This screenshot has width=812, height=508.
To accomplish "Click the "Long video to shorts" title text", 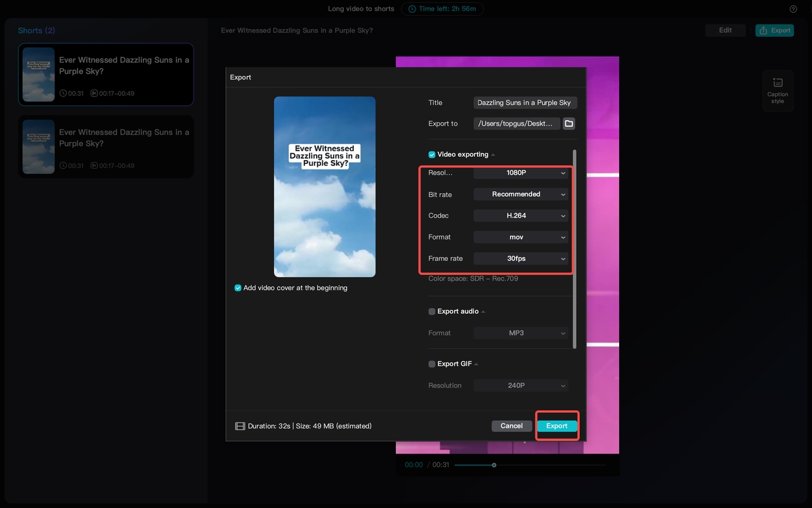I will click(361, 9).
